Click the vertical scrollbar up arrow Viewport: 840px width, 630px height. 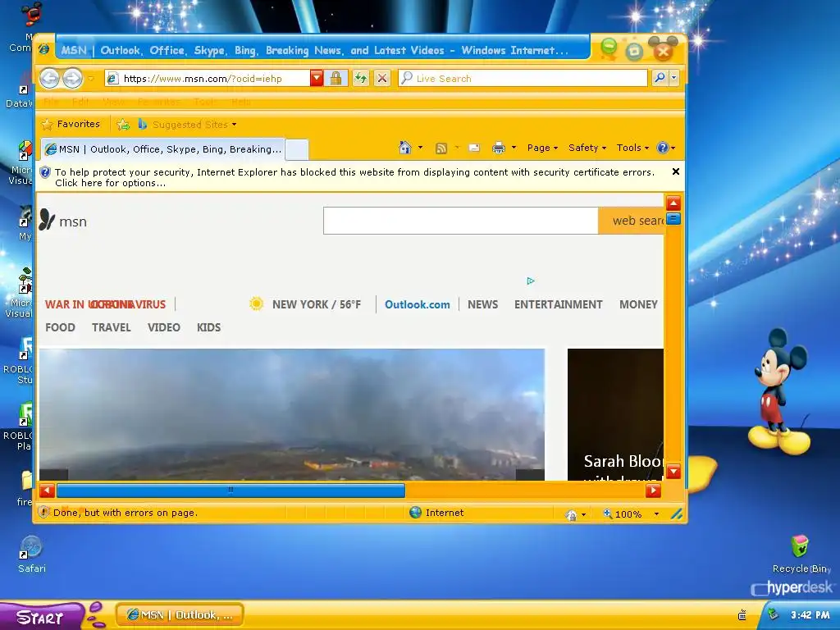tap(673, 203)
